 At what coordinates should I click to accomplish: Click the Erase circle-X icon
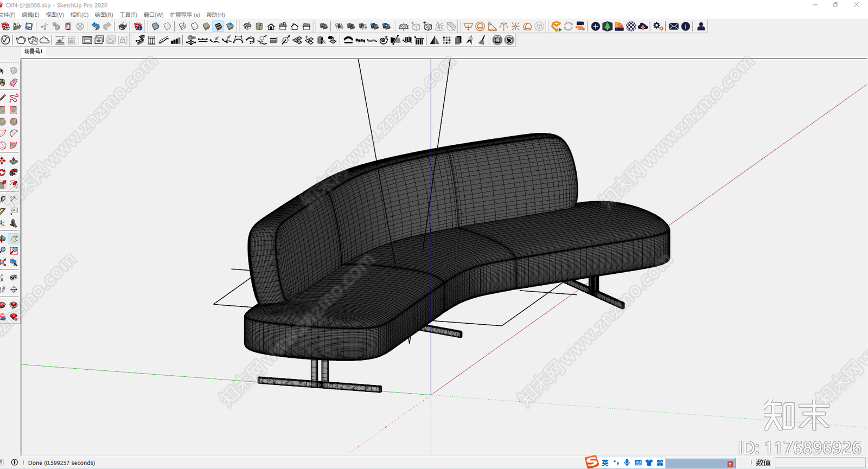click(80, 26)
